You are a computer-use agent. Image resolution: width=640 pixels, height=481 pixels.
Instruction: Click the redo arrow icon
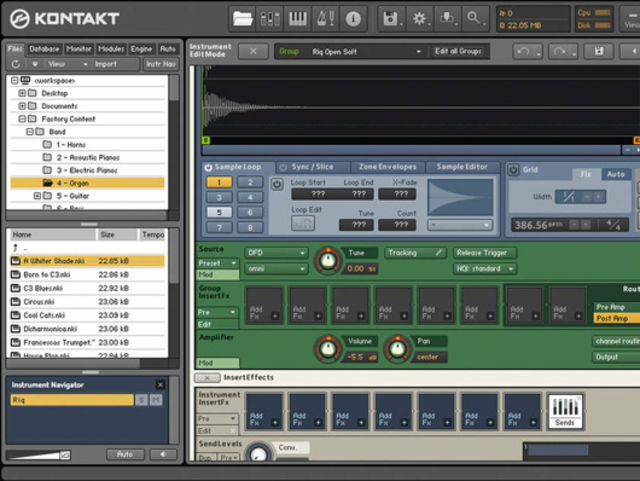(x=562, y=51)
